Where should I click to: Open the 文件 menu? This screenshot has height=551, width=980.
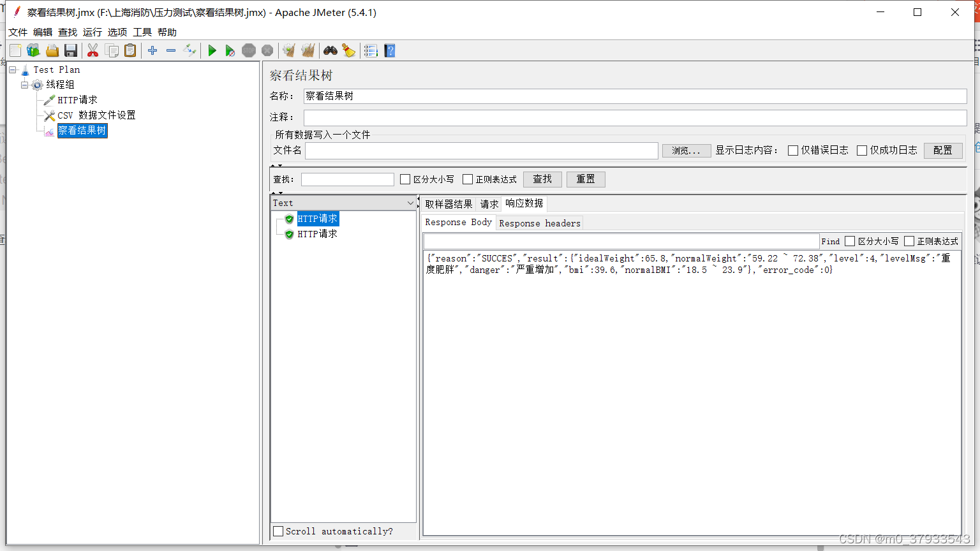click(18, 33)
